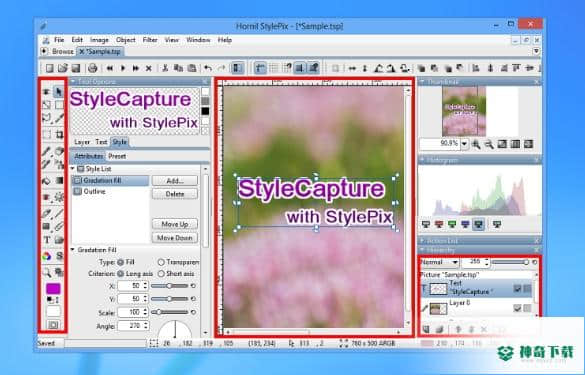
Task: Click the X delete icon in toolbar
Action: (148, 68)
